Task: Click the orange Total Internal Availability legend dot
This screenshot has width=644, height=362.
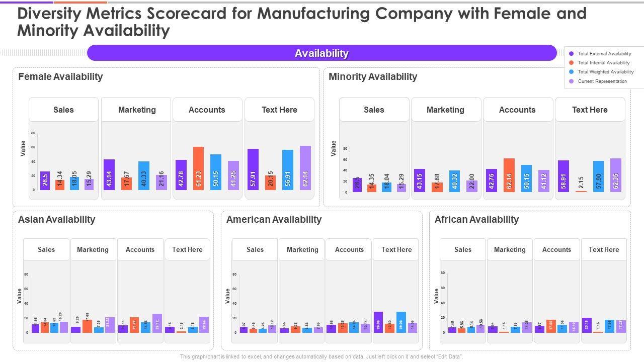Action: 571,63
